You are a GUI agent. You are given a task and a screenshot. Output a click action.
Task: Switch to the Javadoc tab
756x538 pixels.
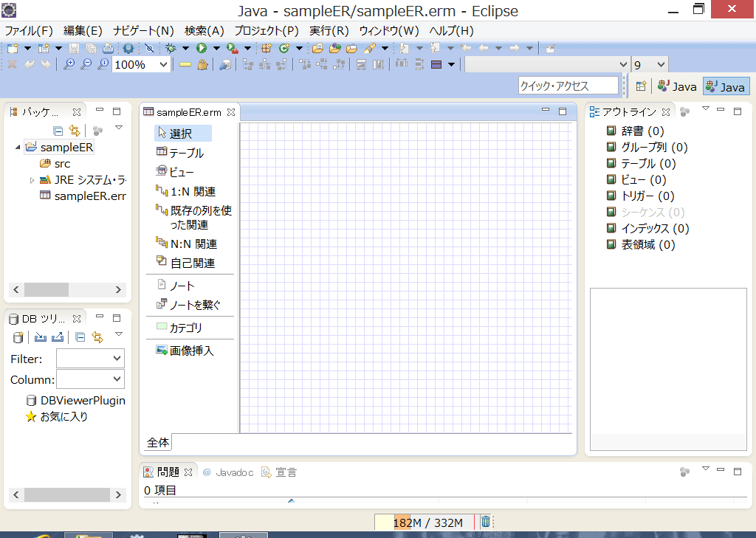[x=229, y=472]
